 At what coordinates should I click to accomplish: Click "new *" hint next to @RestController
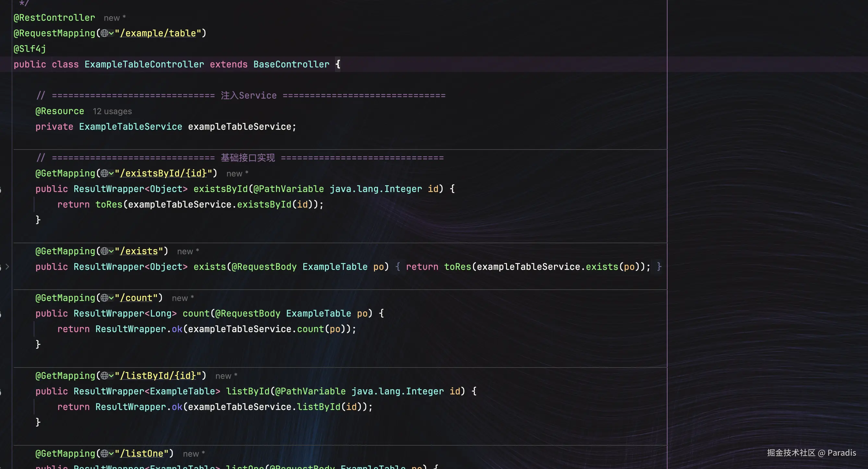pos(115,18)
